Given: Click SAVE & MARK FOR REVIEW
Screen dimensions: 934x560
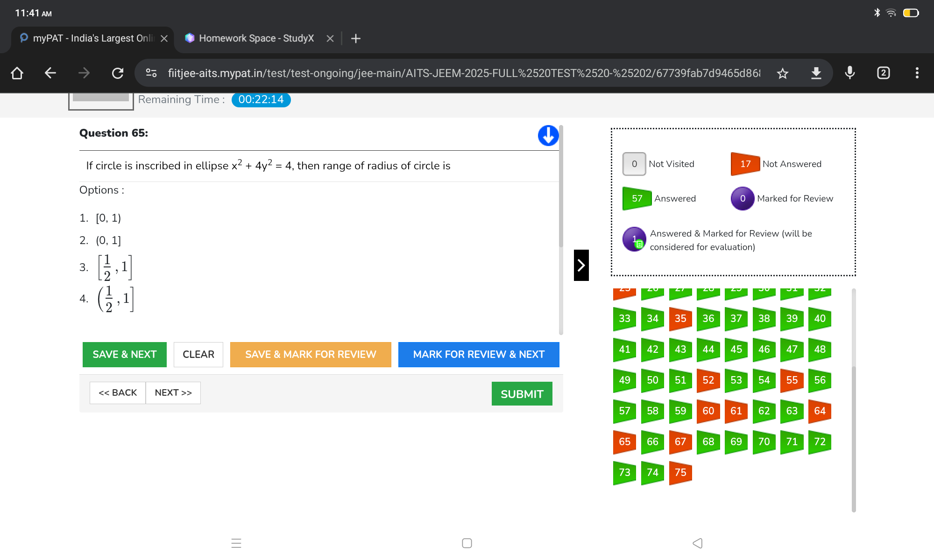Looking at the screenshot, I should pos(311,355).
